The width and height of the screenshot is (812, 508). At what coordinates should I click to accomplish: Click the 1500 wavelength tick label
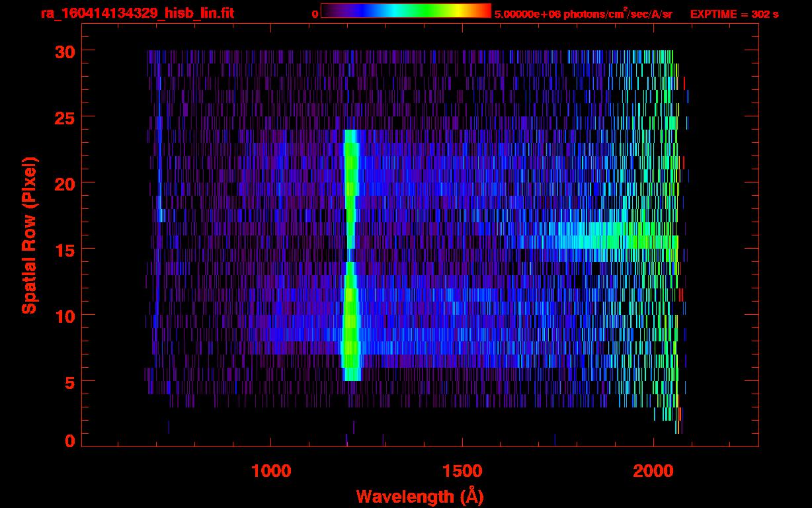click(462, 470)
